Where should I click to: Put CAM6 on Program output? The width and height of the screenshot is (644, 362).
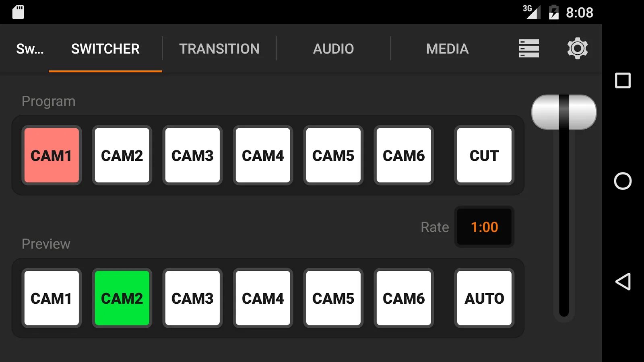404,155
